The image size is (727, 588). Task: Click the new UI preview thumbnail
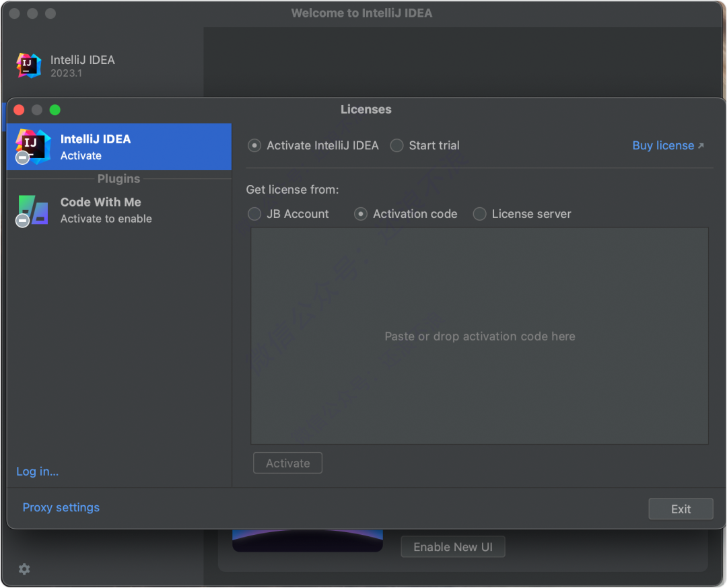[308, 540]
